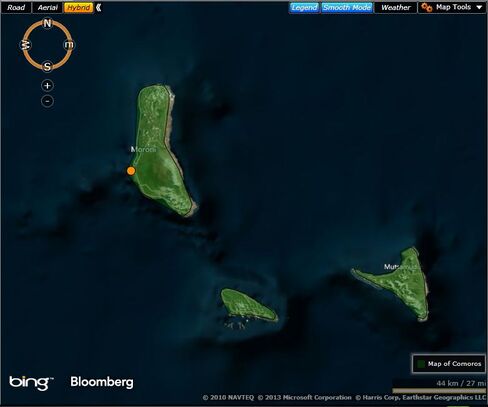
Task: Zoom in with the plus button
Action: click(47, 86)
